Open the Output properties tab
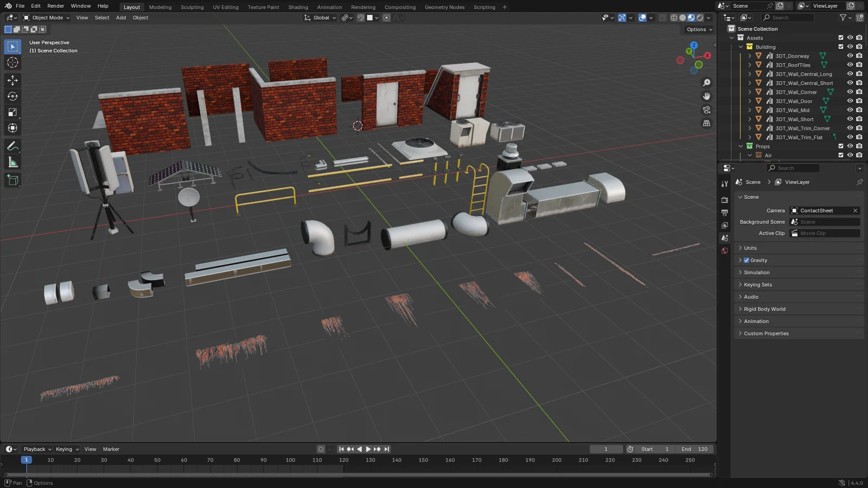The height and width of the screenshot is (488, 868). click(x=725, y=213)
